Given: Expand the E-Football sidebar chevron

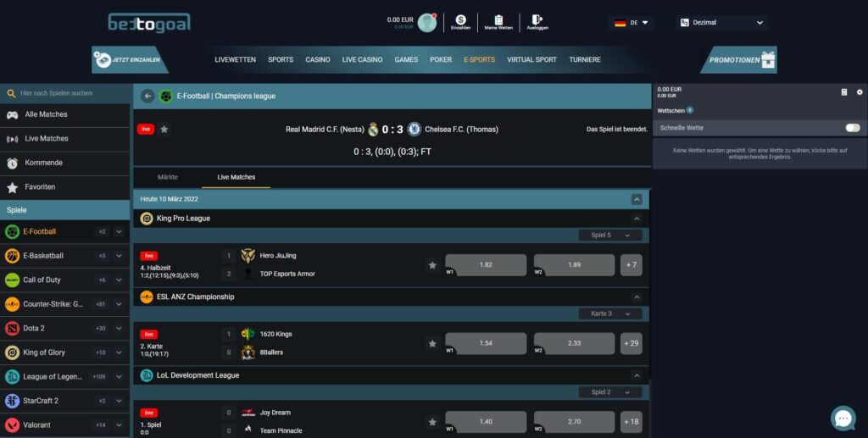Looking at the screenshot, I should (119, 232).
